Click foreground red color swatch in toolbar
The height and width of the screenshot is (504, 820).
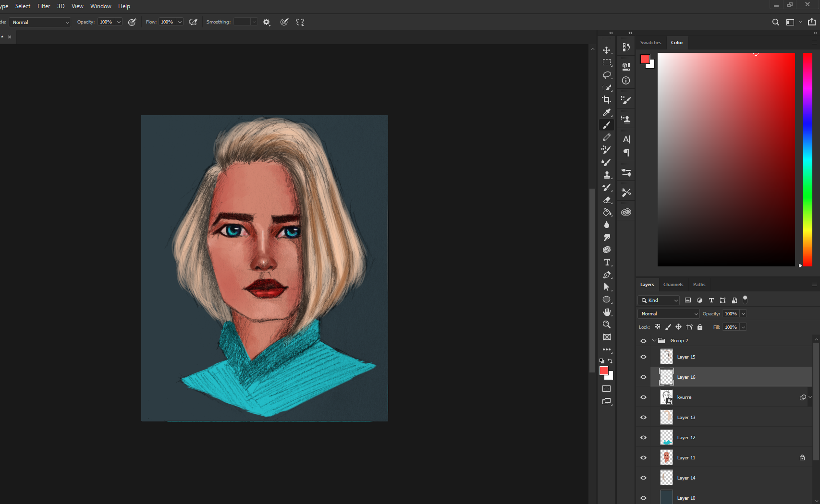[x=604, y=371]
